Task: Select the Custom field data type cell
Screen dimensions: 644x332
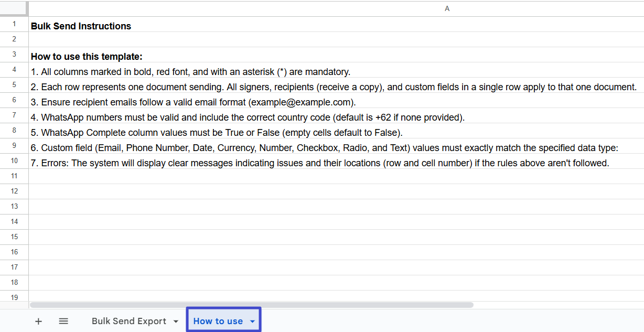Action: pyautogui.click(x=325, y=148)
